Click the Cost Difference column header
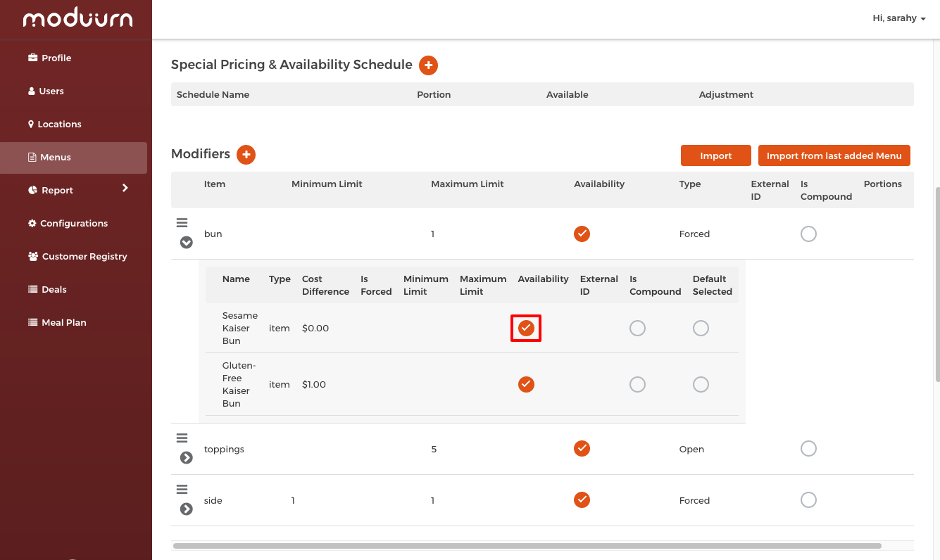 click(x=325, y=285)
